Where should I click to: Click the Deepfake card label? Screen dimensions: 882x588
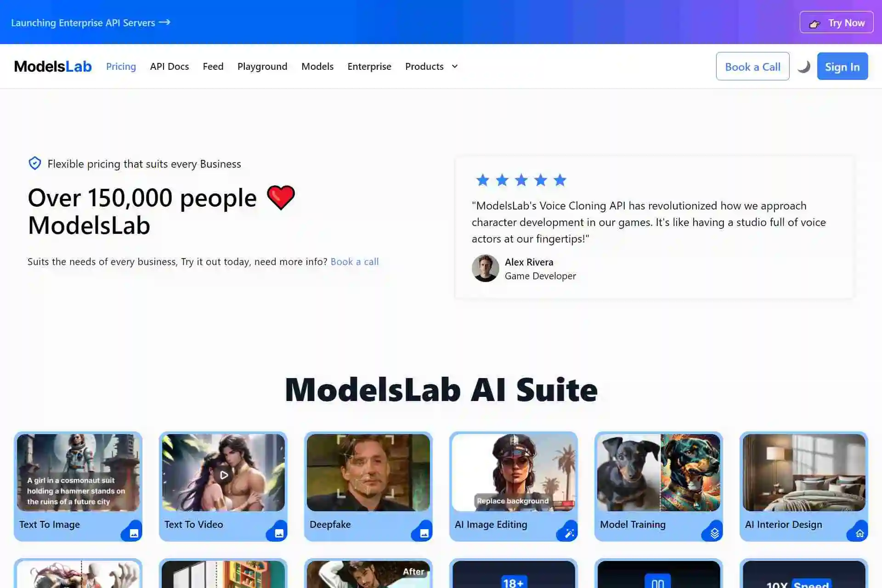330,524
